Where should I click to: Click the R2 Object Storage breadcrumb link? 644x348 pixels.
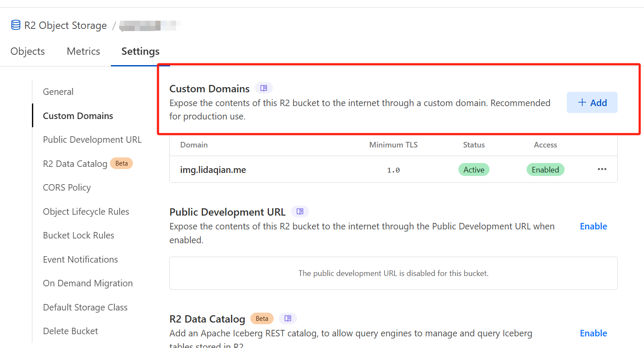pos(65,25)
